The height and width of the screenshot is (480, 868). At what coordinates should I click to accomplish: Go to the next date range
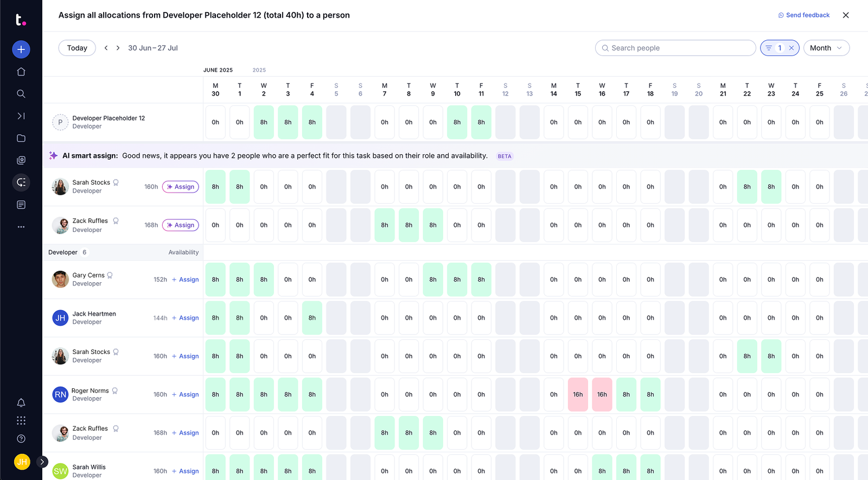tap(118, 48)
